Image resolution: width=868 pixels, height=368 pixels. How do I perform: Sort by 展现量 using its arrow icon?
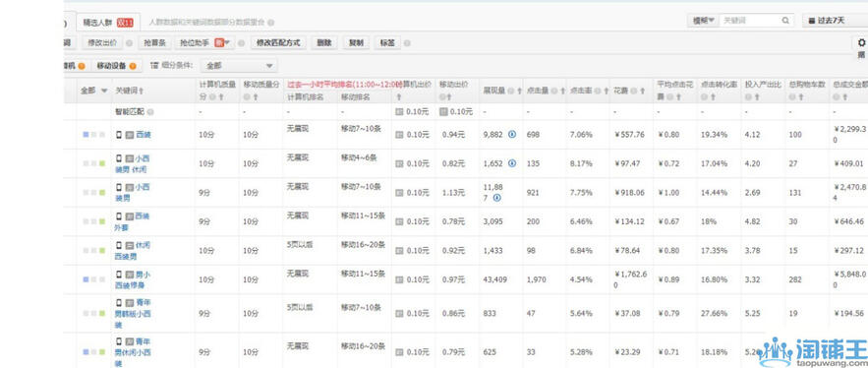[x=519, y=91]
